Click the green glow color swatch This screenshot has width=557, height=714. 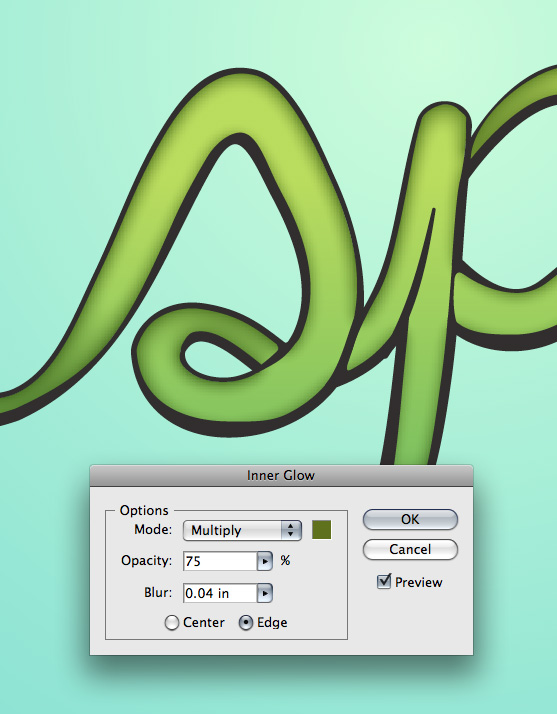(x=322, y=530)
